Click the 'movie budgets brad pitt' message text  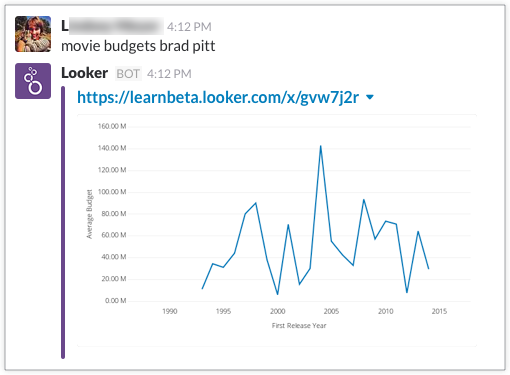[x=138, y=46]
